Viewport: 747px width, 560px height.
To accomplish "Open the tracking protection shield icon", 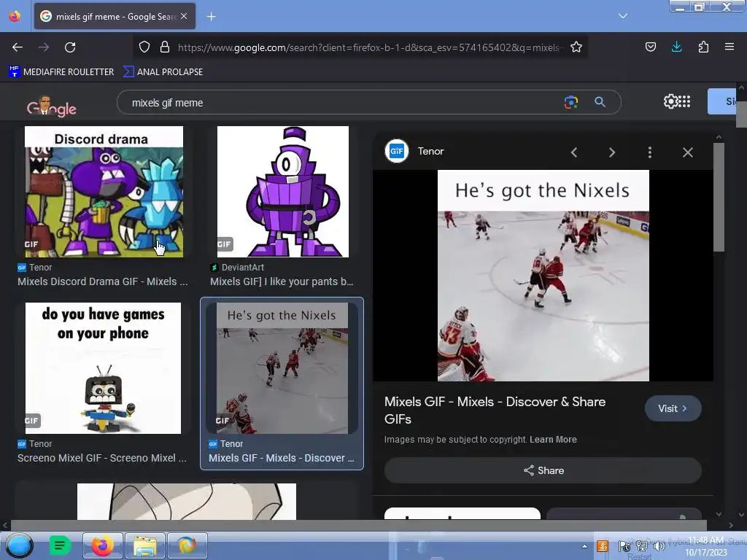I will 144,47.
